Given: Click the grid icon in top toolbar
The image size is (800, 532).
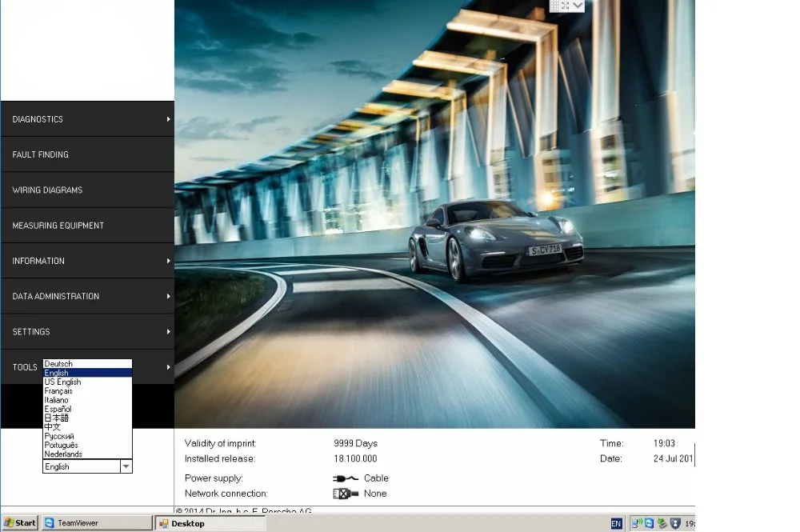Looking at the screenshot, I should 554,6.
